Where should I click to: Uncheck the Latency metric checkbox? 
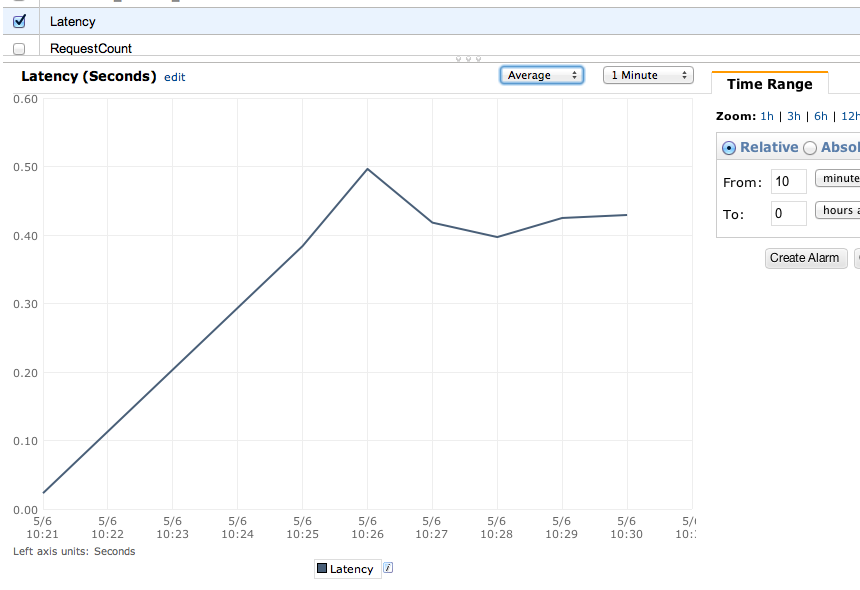(19, 21)
